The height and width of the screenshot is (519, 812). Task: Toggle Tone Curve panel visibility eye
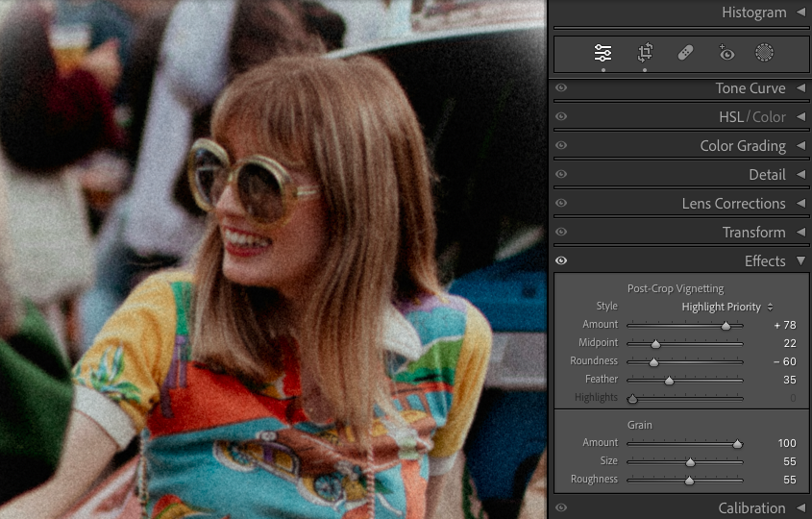561,88
